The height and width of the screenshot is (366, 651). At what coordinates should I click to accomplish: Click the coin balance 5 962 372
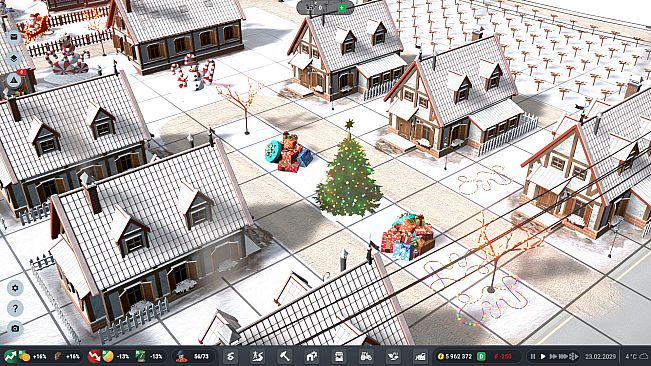[x=455, y=356]
